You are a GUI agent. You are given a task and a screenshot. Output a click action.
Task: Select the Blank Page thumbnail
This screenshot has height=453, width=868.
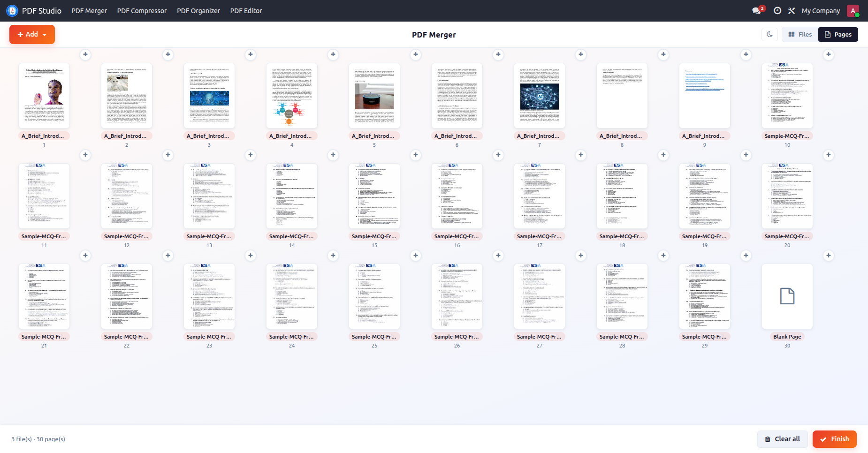[x=787, y=296]
